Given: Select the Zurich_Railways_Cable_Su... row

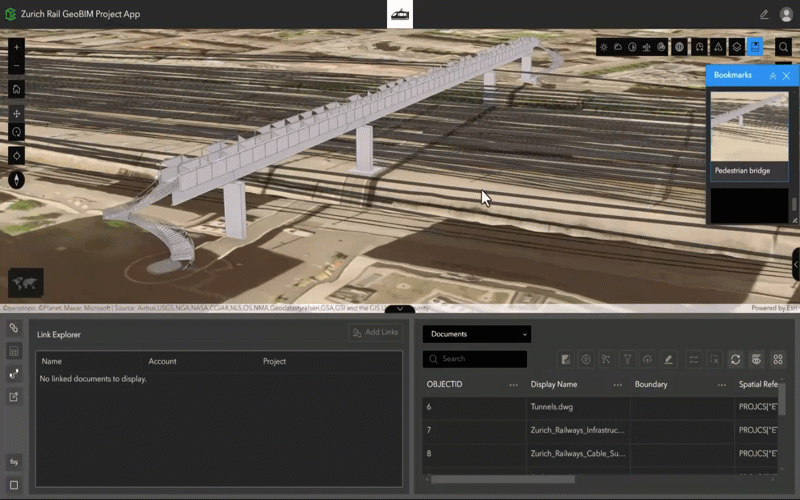Looking at the screenshot, I should pos(601,454).
